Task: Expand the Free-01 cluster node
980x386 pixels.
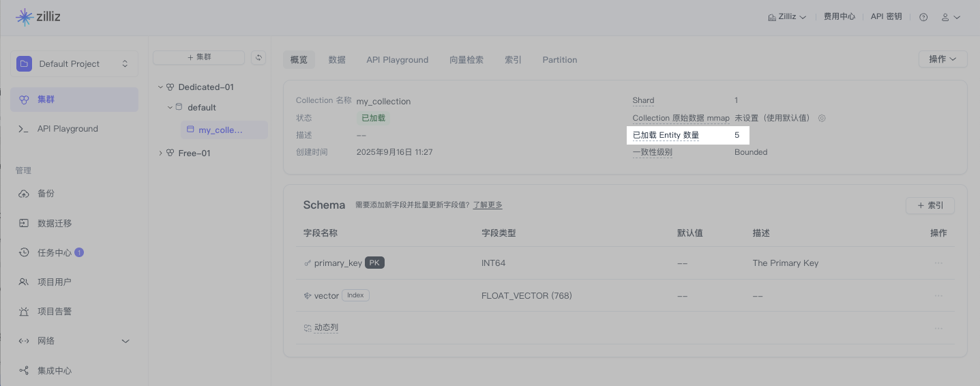Action: point(161,153)
